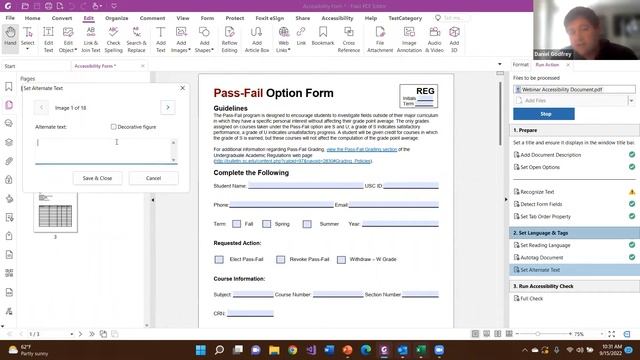Cancel the Set Alternate Text dialog
The width and height of the screenshot is (640, 360).
153,178
